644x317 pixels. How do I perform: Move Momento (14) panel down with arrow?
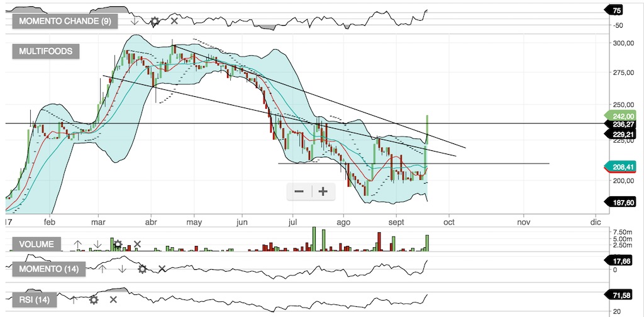point(122,269)
